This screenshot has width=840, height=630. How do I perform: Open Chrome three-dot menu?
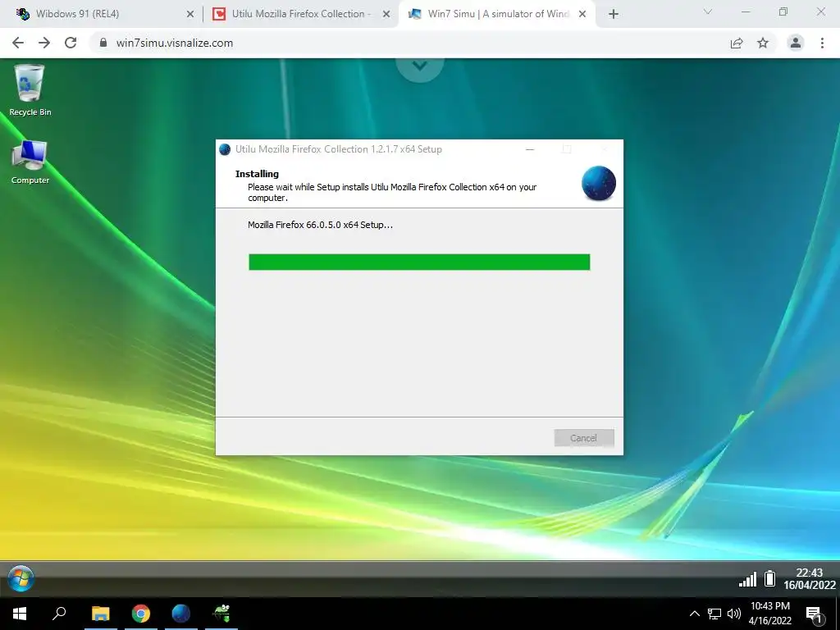pos(822,43)
